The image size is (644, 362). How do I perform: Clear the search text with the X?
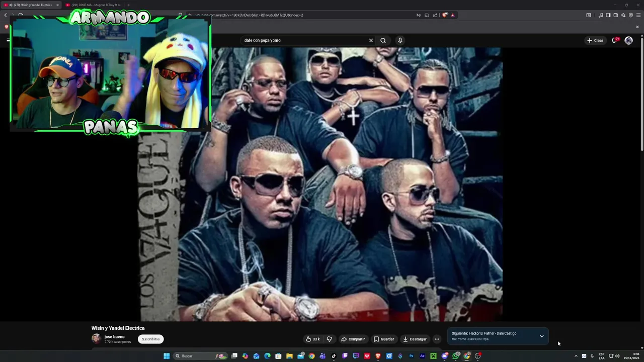[371, 40]
